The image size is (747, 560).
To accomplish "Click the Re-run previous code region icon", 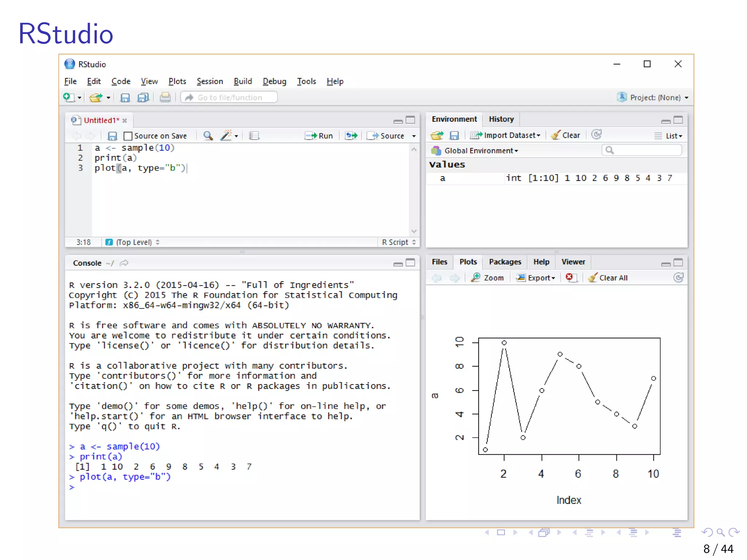I will (352, 136).
